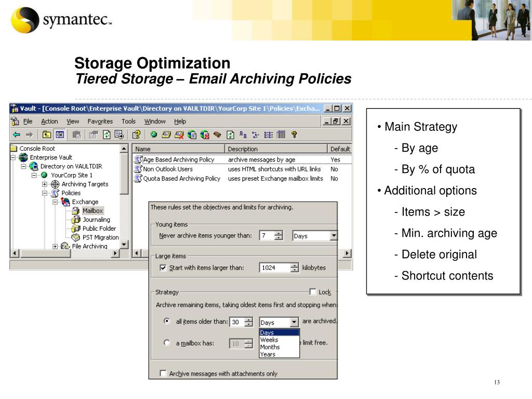Screen dimensions: 532x399
Task: Click the Up One Level folder icon
Action: point(46,135)
